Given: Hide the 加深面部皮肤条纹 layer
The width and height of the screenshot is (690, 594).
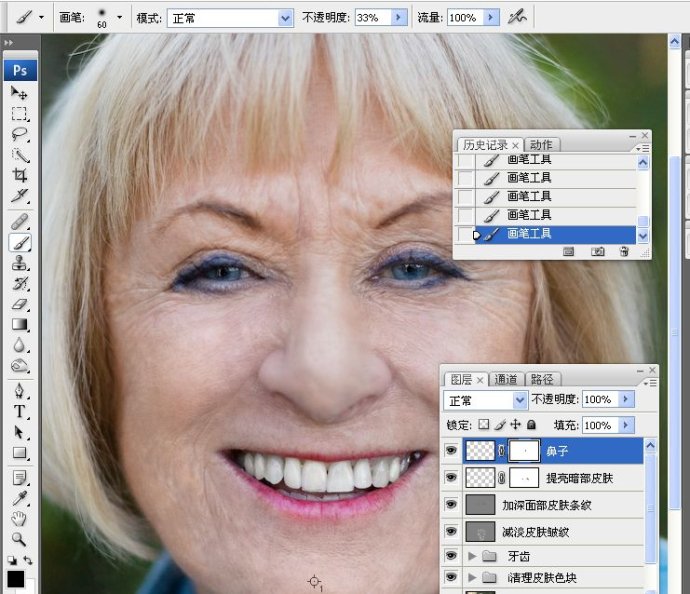Looking at the screenshot, I should tap(451, 504).
